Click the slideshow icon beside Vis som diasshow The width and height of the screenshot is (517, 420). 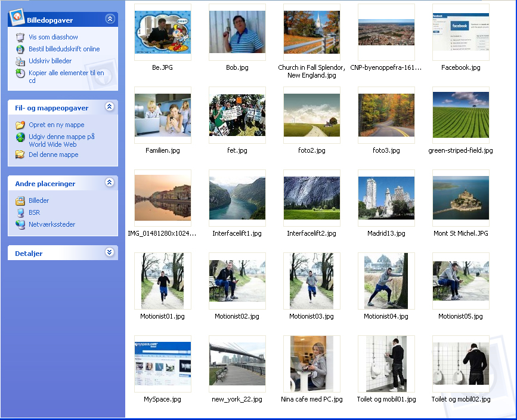(x=20, y=37)
